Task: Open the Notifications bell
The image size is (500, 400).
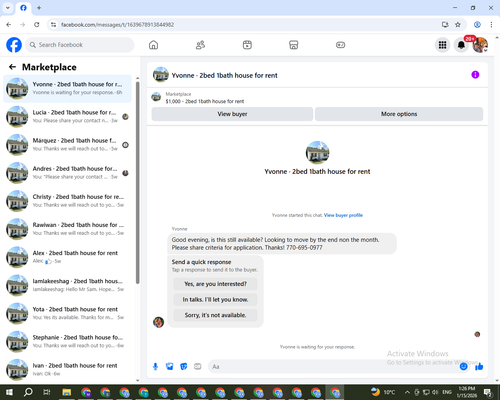Action: [x=461, y=45]
